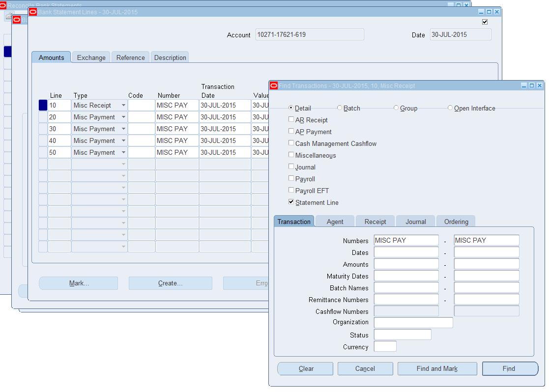This screenshot has width=549, height=392.
Task: Select the Batch radio button
Action: click(x=339, y=108)
